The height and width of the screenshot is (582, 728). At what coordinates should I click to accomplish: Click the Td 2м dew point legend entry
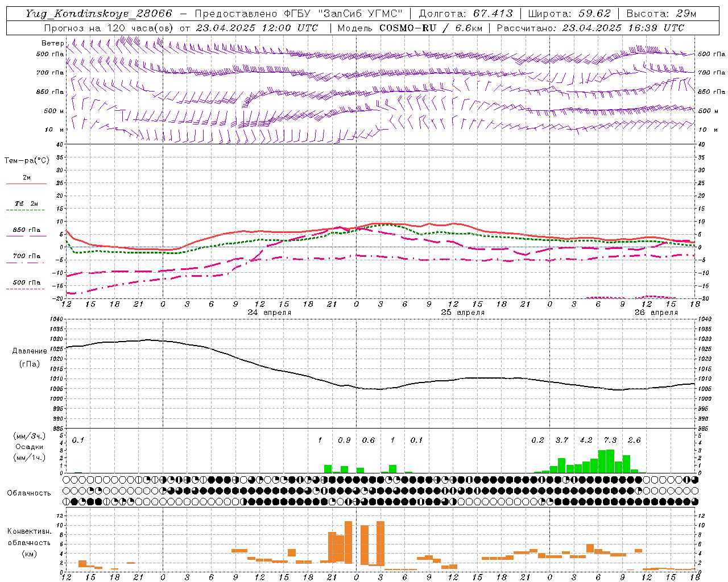pos(27,206)
